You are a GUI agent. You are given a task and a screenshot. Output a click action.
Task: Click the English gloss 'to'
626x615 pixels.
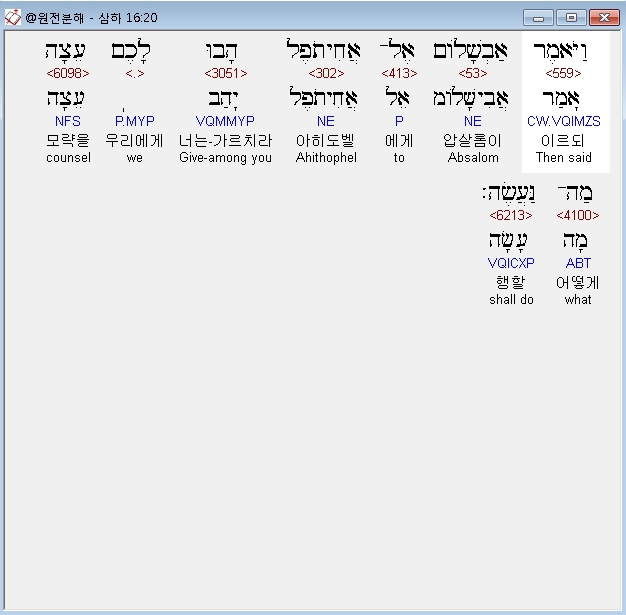(399, 158)
